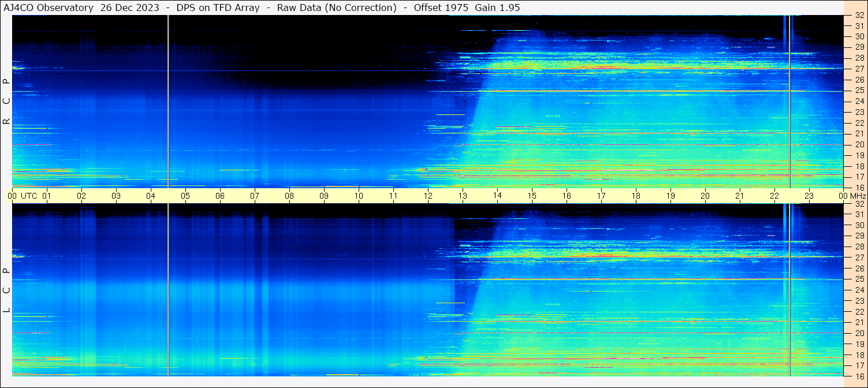Click 21 MHz label on upper RCP scale
The height and width of the screenshot is (388, 868).
(x=859, y=133)
